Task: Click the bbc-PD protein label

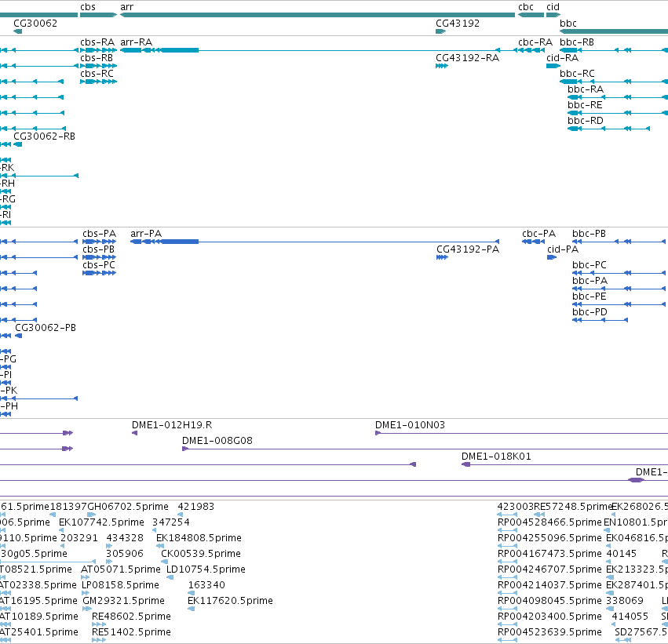Action: click(x=590, y=312)
